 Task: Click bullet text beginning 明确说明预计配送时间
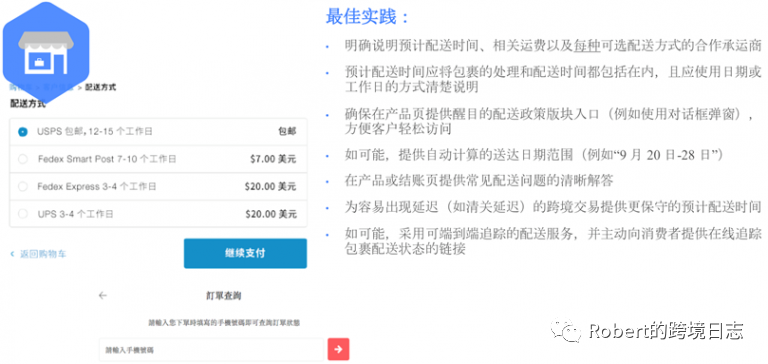[x=553, y=46]
